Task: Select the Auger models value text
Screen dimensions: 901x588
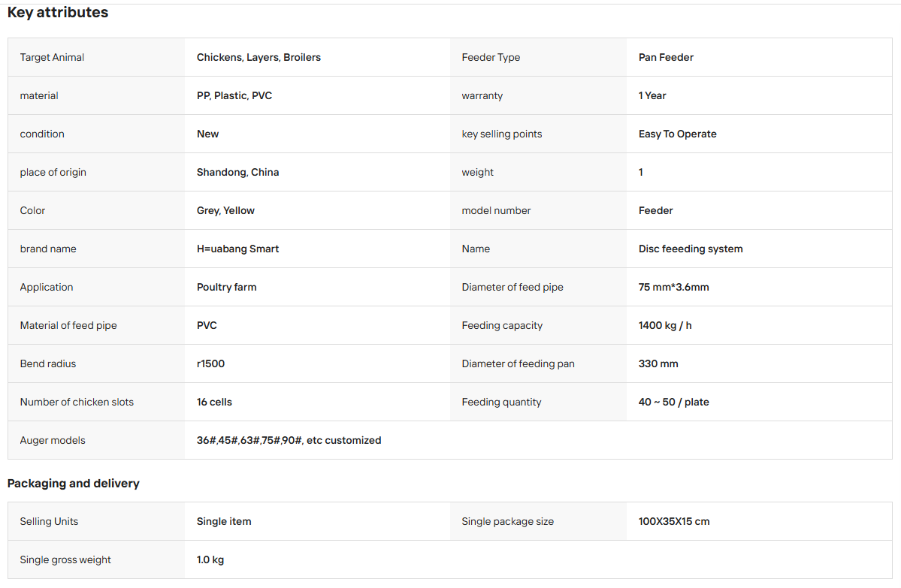Action: [289, 440]
